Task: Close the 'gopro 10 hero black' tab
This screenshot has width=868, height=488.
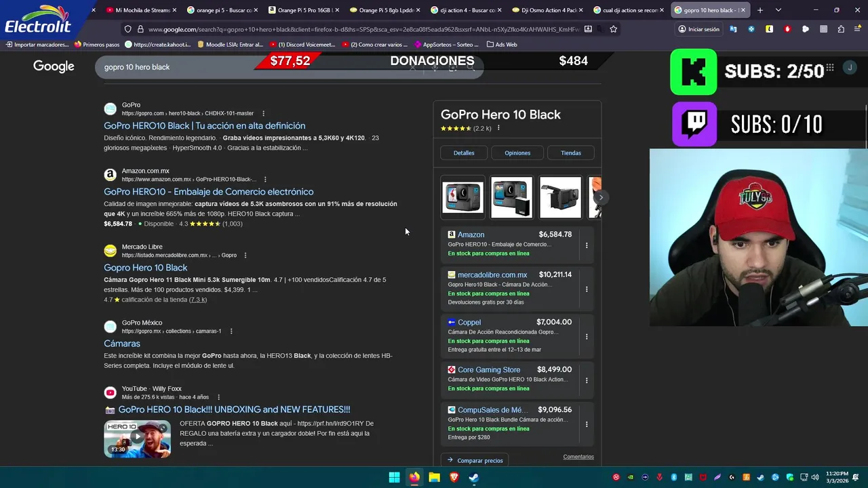Action: click(742, 10)
